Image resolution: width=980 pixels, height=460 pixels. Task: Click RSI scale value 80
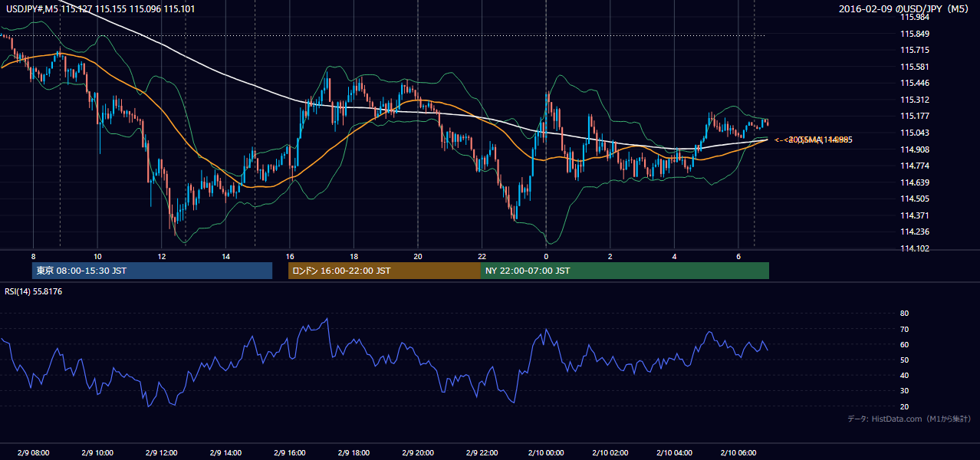[904, 314]
